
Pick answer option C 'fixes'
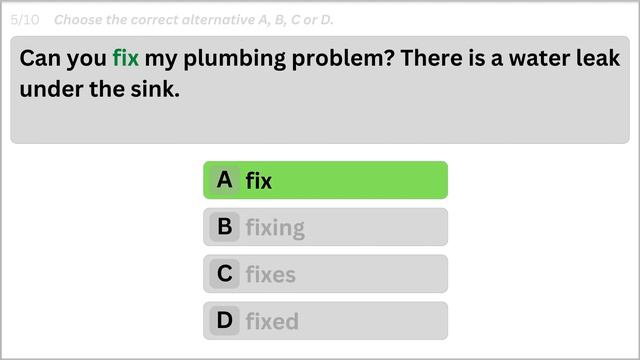coord(325,274)
